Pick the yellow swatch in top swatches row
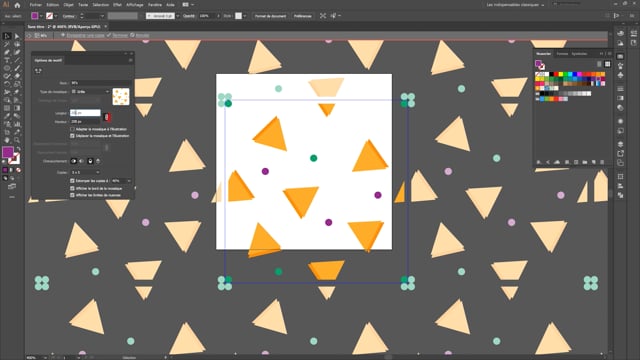640x360 pixels. pyautogui.click(x=561, y=74)
